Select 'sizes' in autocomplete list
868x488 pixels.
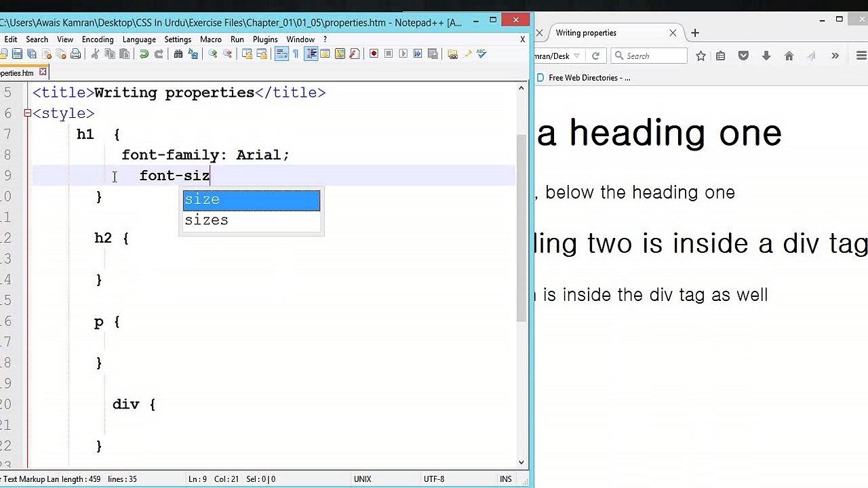[x=251, y=220]
